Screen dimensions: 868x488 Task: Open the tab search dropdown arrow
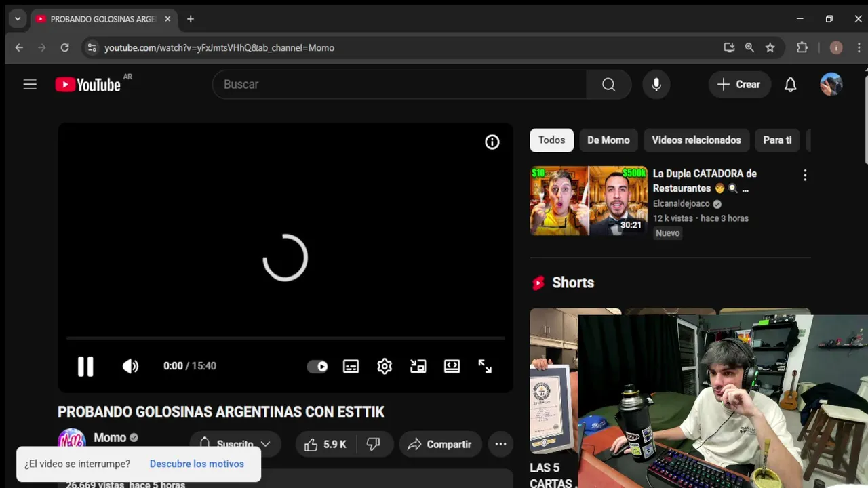click(18, 19)
